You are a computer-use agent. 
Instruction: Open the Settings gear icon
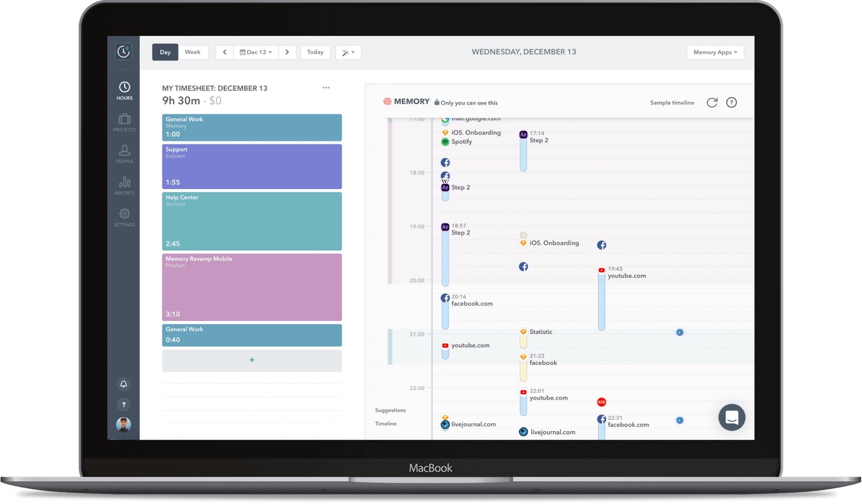click(x=124, y=214)
